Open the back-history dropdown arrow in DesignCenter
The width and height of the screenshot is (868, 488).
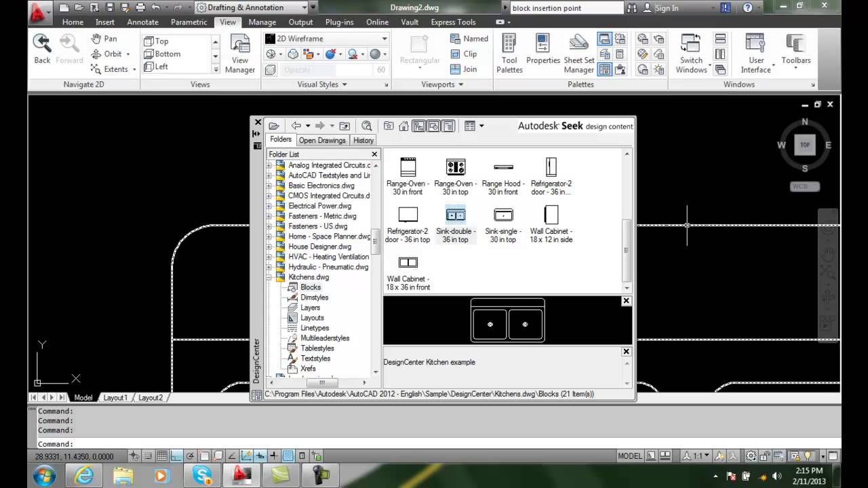pos(308,126)
